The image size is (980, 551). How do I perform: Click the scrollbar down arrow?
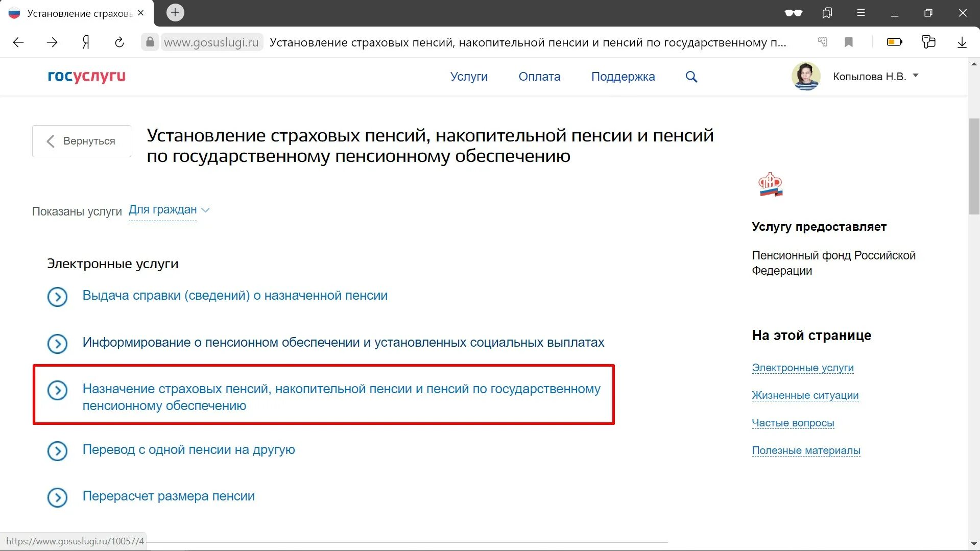(x=974, y=544)
